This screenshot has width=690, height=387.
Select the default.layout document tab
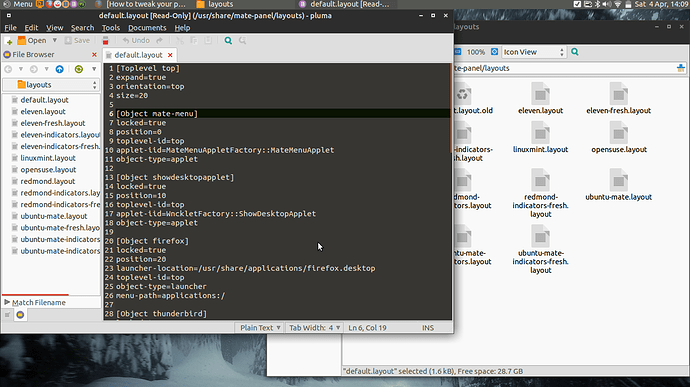(x=138, y=55)
